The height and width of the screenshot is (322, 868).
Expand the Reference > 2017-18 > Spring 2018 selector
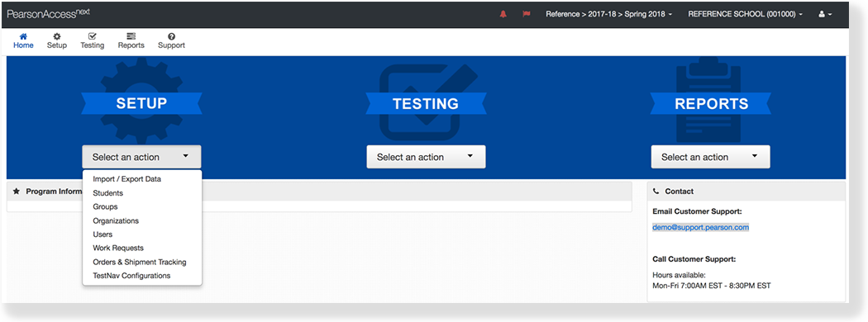609,14
